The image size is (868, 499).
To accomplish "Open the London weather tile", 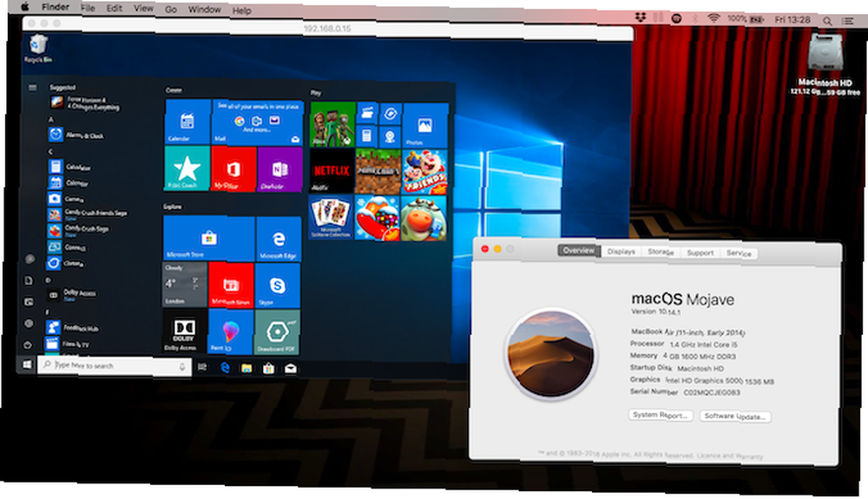I will click(x=185, y=285).
